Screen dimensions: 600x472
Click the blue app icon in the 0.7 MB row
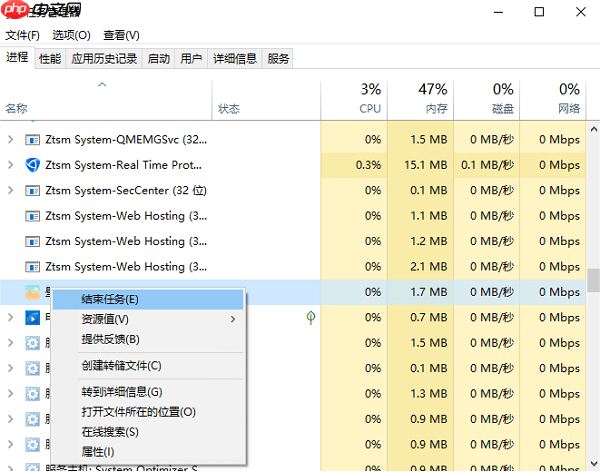[33, 318]
